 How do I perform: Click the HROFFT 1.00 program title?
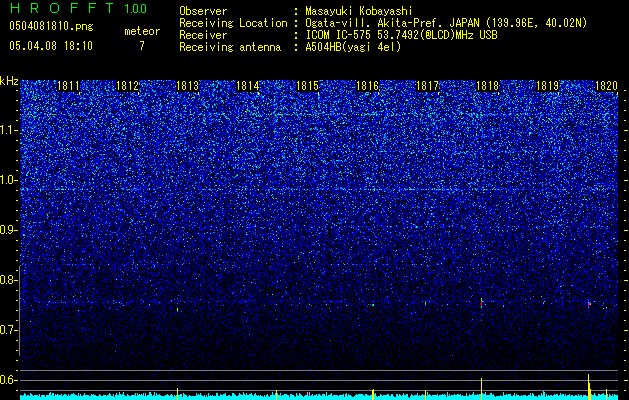click(x=79, y=8)
